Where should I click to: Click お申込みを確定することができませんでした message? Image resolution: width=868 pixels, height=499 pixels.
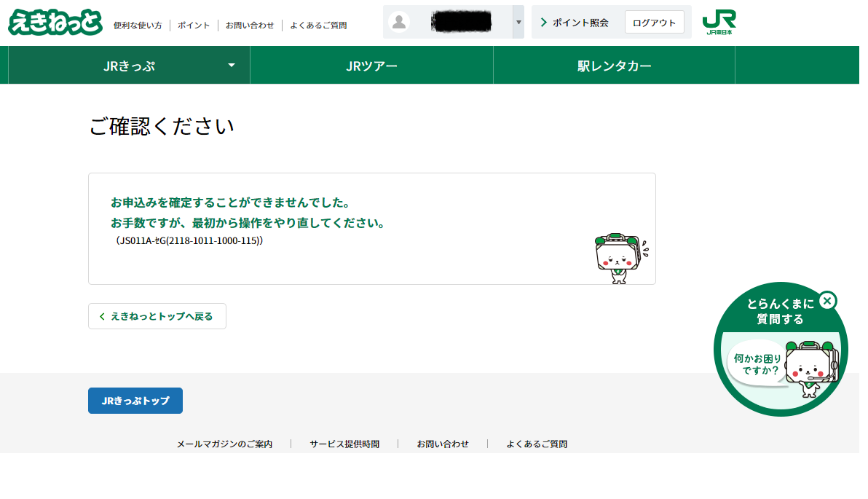pyautogui.click(x=231, y=203)
